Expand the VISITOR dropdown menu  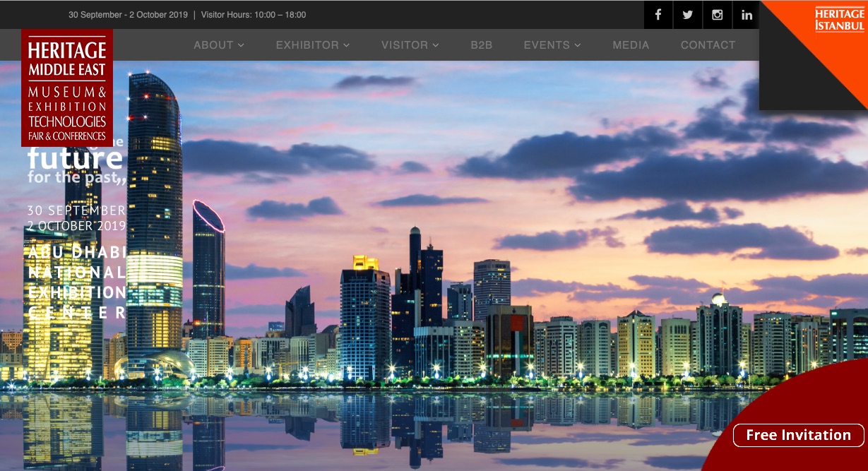(x=410, y=44)
